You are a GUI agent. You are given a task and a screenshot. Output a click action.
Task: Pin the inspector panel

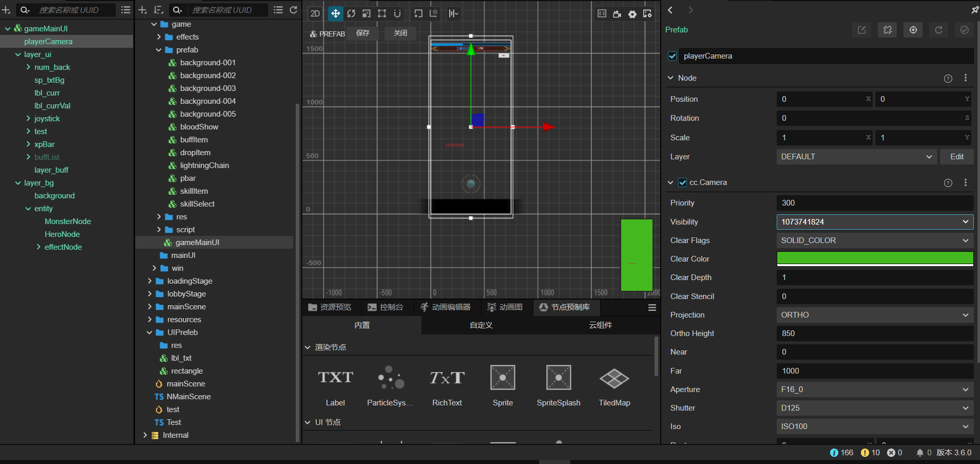pyautogui.click(x=974, y=10)
